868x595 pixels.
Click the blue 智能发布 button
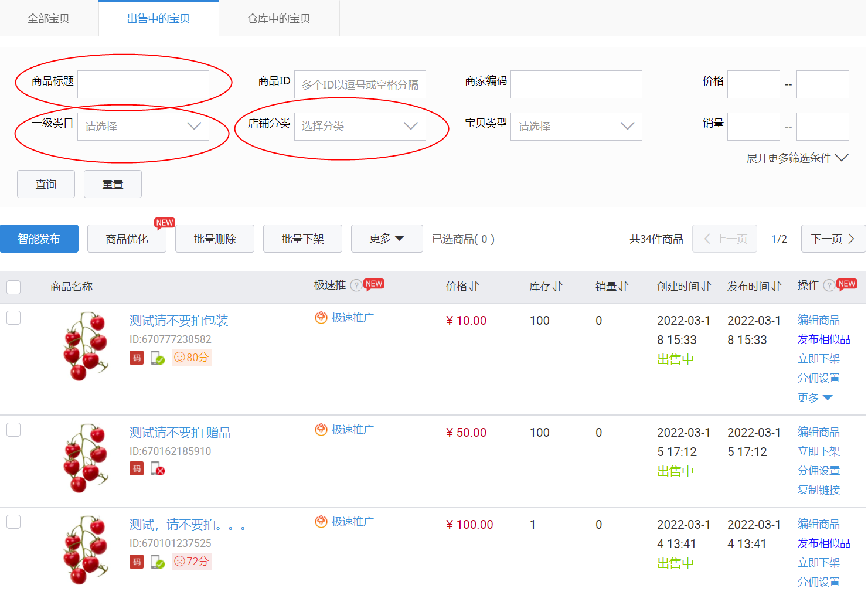tap(39, 239)
